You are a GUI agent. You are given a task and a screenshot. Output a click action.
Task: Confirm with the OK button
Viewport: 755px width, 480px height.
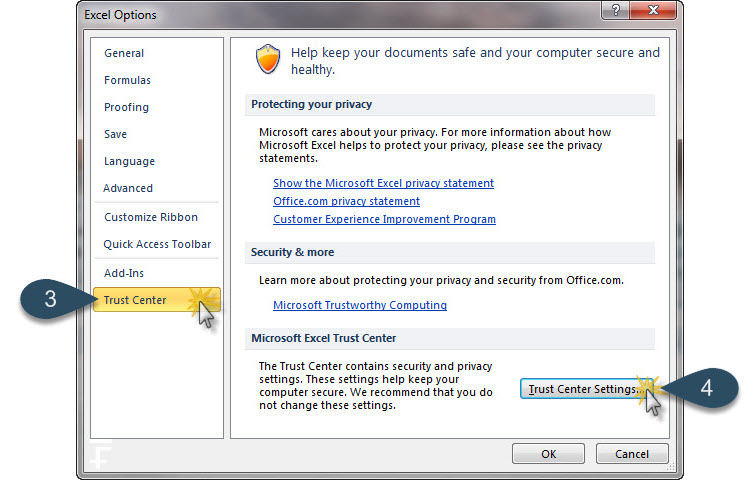point(548,454)
